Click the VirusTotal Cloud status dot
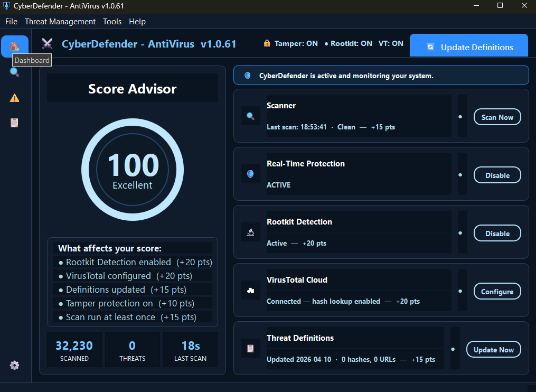This screenshot has width=536, height=392. tap(460, 291)
